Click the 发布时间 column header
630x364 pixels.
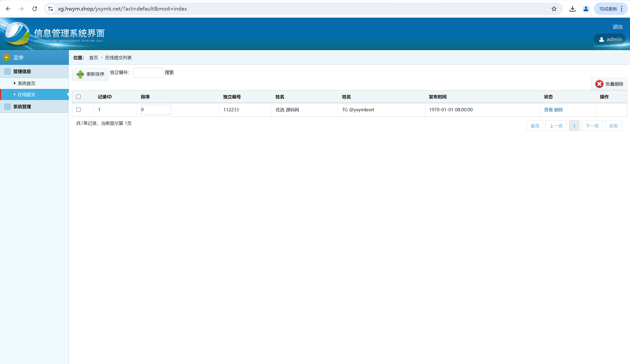pyautogui.click(x=438, y=97)
